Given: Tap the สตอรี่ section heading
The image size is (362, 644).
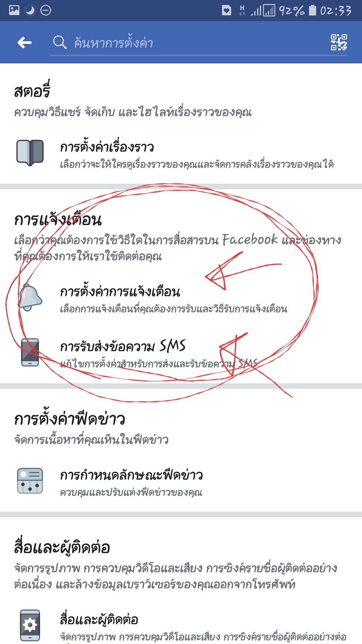Looking at the screenshot, I should tap(32, 90).
